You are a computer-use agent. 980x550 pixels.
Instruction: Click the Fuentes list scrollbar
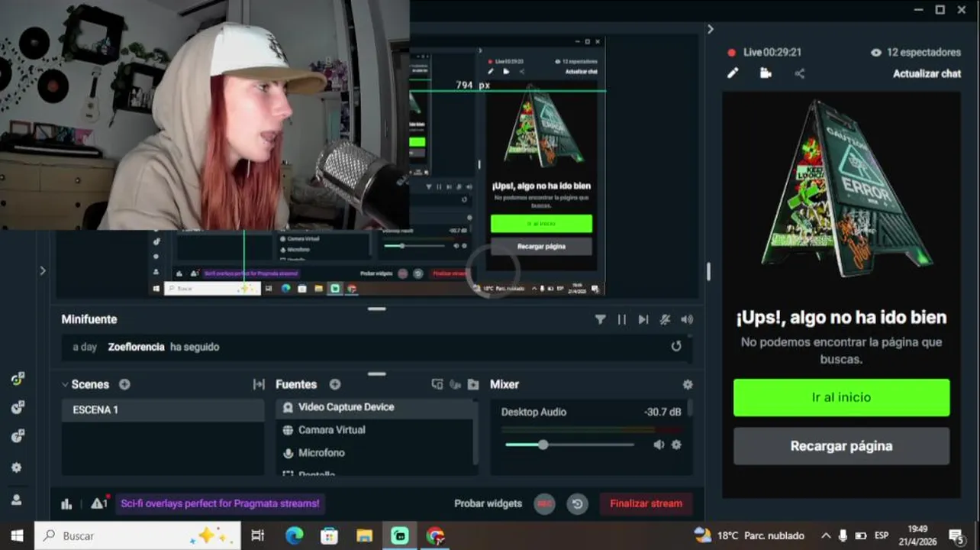tap(477, 432)
